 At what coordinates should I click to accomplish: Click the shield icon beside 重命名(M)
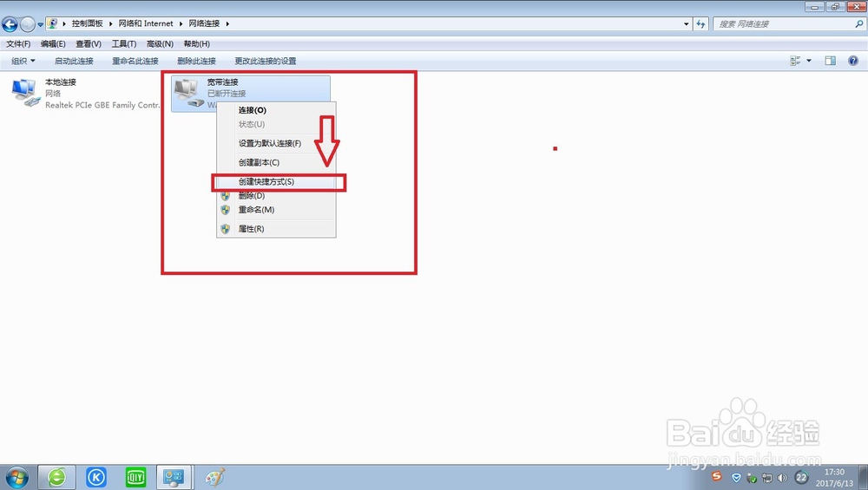pos(226,210)
